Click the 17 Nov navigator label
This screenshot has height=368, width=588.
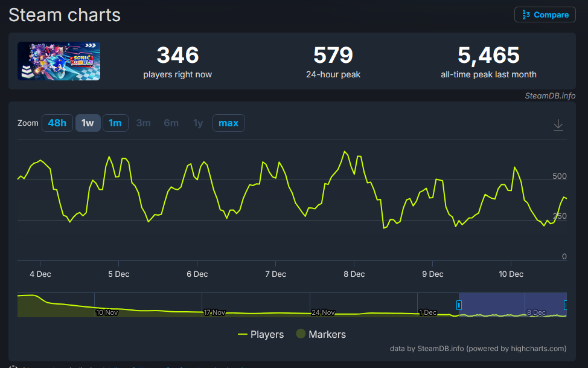[214, 312]
